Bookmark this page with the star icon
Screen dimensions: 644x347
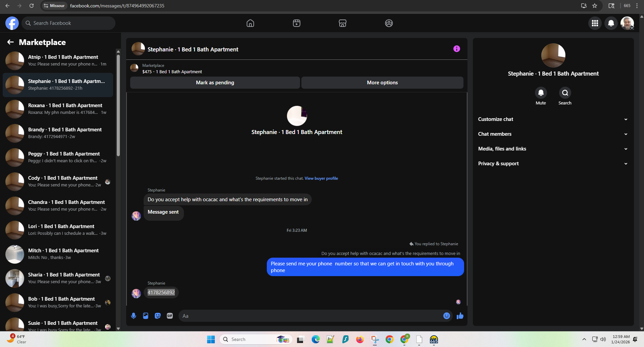595,6
